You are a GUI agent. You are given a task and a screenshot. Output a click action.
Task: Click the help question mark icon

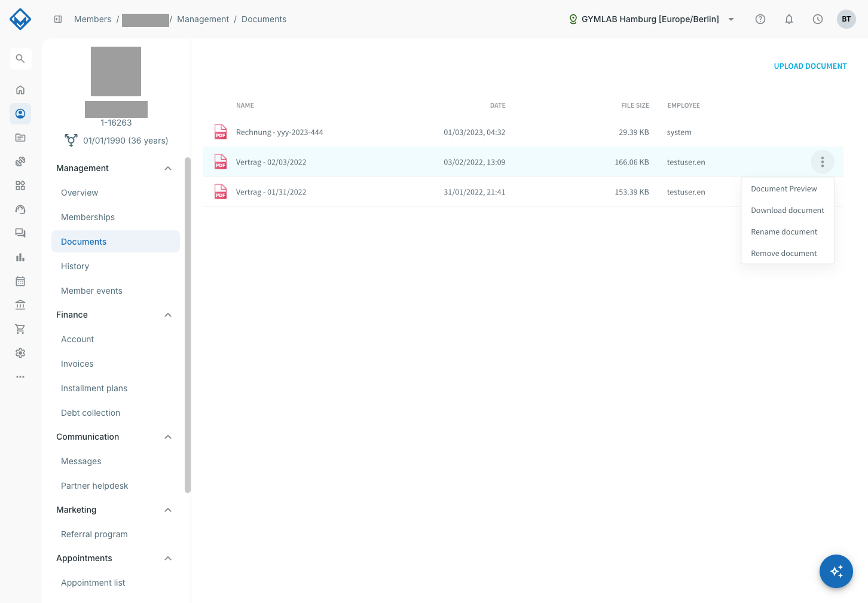[760, 19]
